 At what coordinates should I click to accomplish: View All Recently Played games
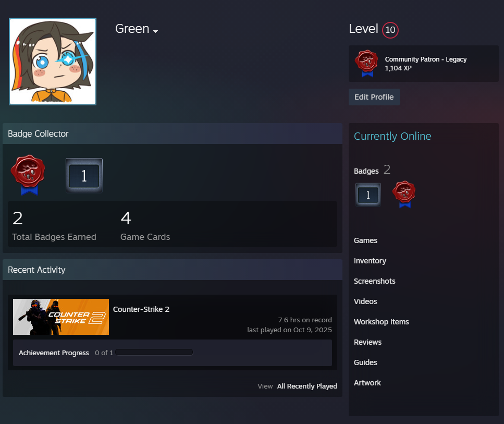coord(307,386)
